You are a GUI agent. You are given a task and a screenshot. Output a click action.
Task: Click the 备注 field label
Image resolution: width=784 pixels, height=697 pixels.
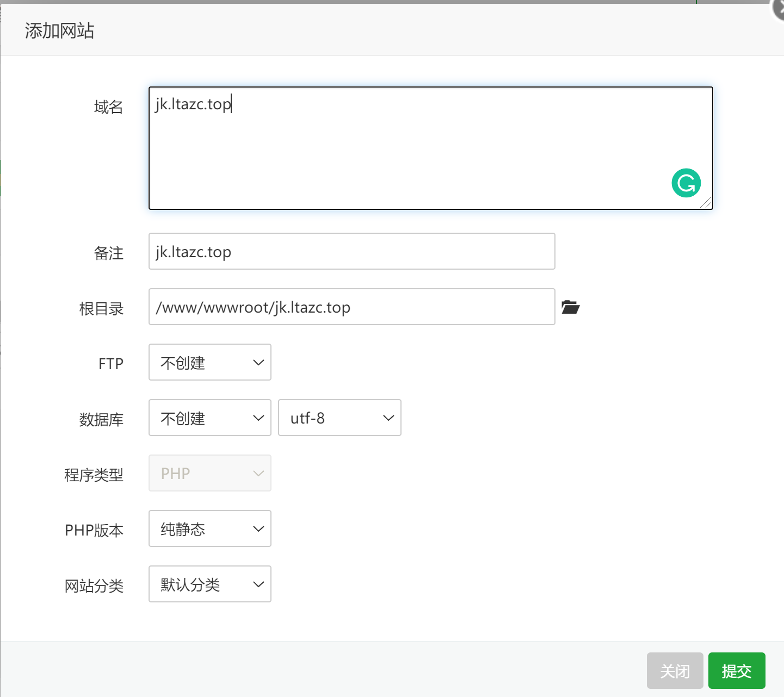108,253
